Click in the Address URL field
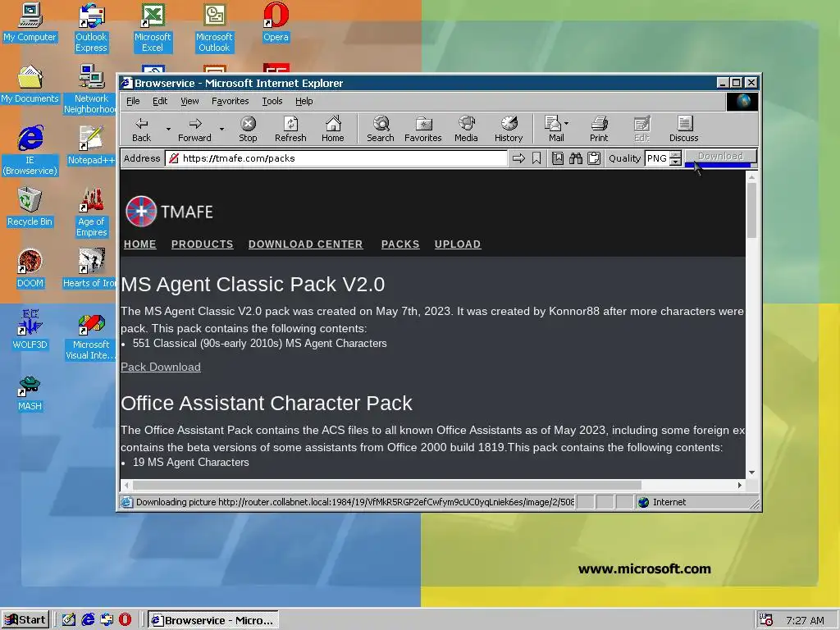 [x=336, y=158]
